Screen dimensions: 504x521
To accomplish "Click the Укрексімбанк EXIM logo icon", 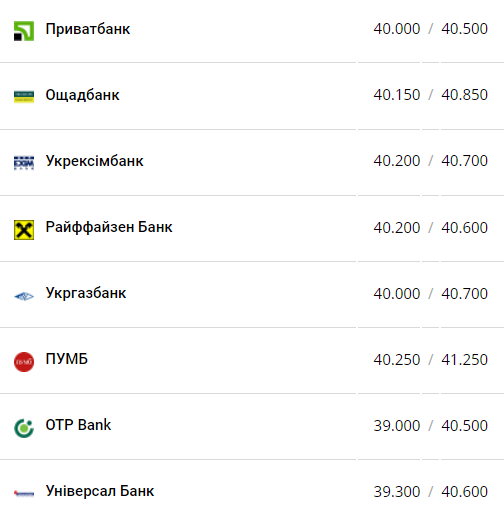I will [x=24, y=163].
